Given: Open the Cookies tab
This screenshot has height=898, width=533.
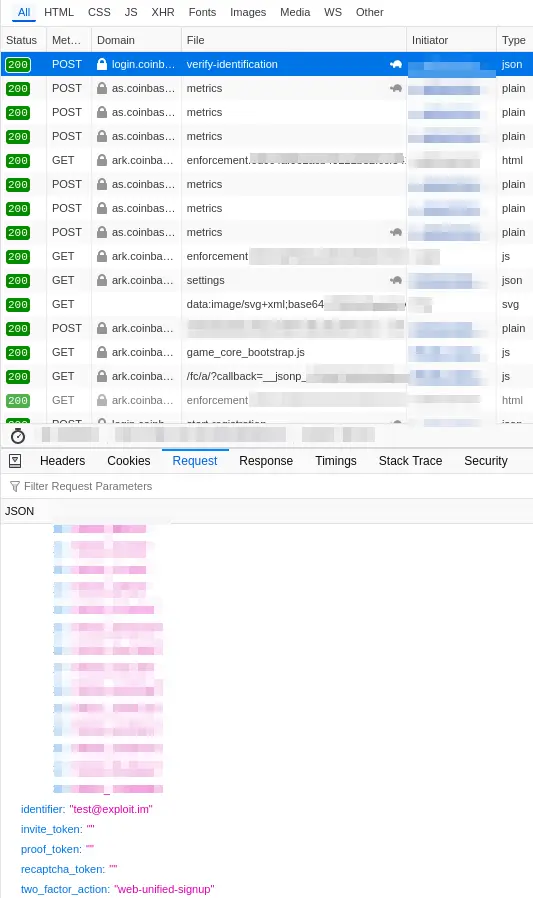Looking at the screenshot, I should coord(129,460).
